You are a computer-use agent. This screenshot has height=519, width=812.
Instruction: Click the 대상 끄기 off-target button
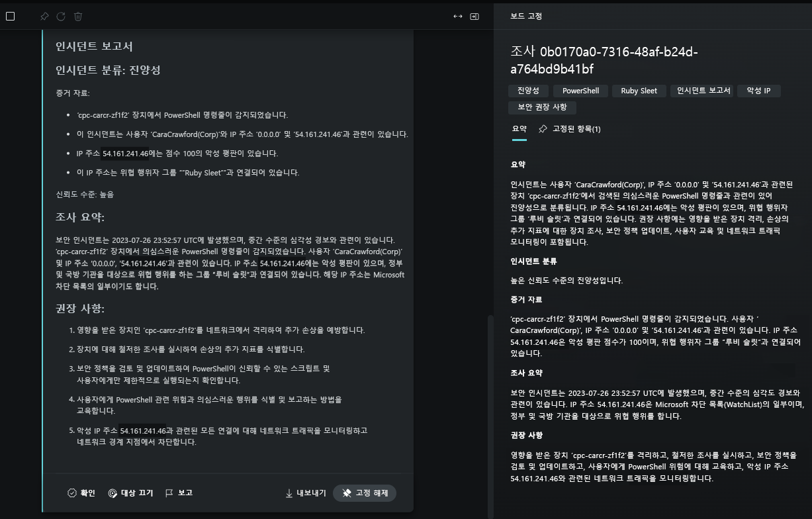130,493
